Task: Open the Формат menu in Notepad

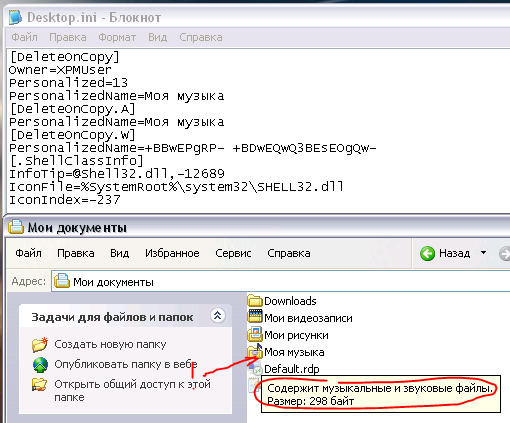Action: pos(117,37)
